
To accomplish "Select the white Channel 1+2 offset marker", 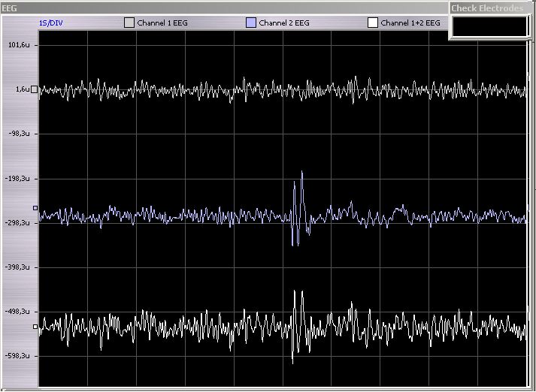I will [x=35, y=327].
